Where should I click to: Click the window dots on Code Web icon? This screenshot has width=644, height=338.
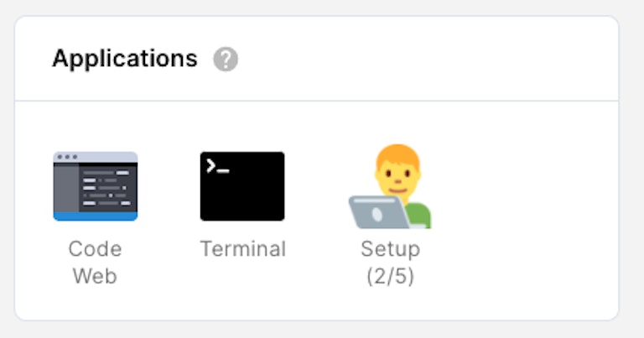click(x=65, y=157)
